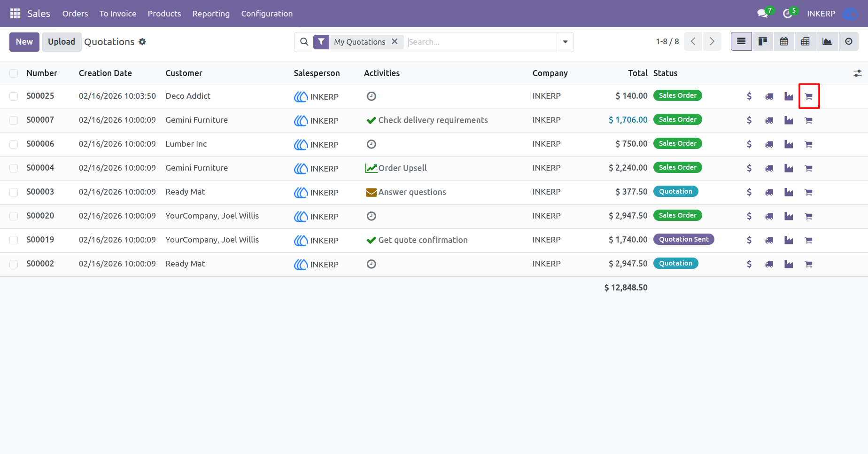Click the delivery truck icon for S00006
The width and height of the screenshot is (868, 454).
(769, 145)
